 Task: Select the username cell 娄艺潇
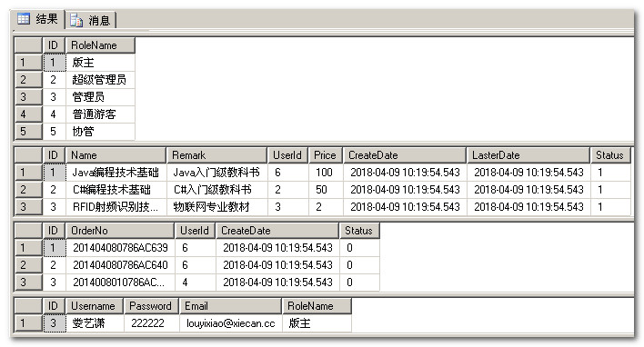pyautogui.click(x=95, y=323)
